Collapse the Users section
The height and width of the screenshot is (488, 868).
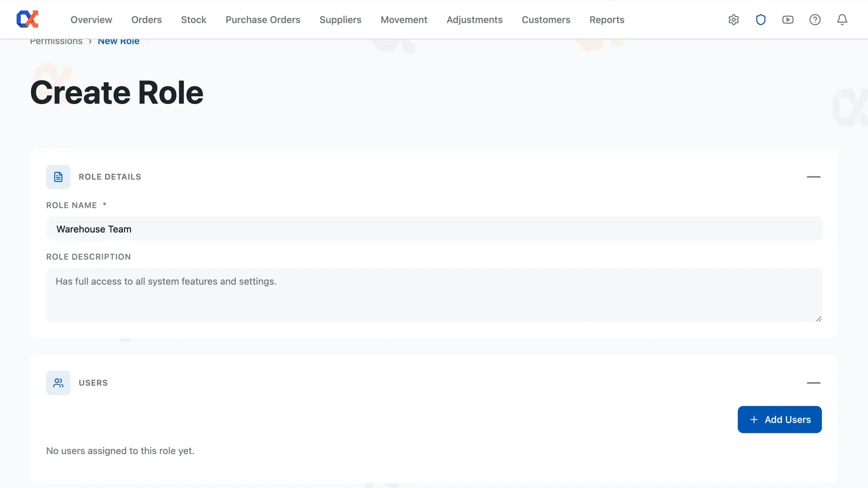tap(813, 383)
